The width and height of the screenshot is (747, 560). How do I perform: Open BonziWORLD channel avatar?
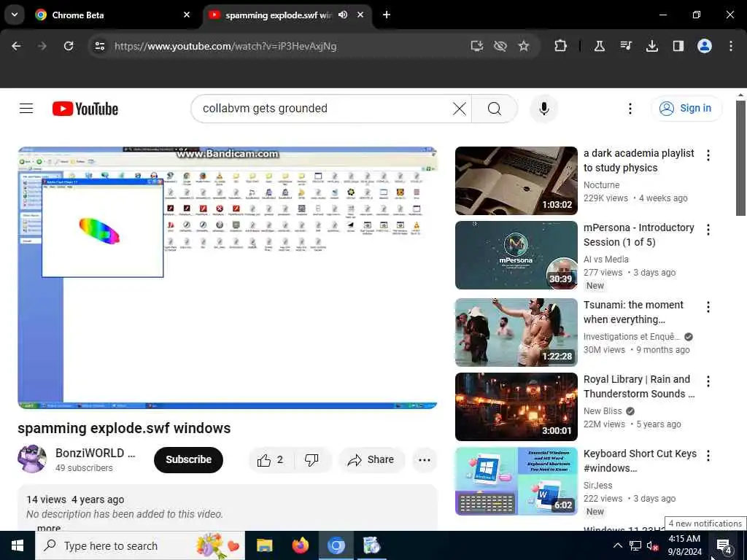pos(32,459)
